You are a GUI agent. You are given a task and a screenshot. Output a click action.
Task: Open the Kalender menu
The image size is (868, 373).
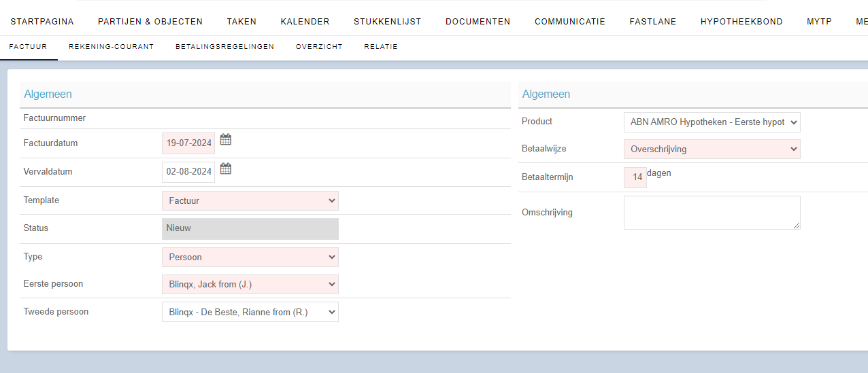point(305,22)
